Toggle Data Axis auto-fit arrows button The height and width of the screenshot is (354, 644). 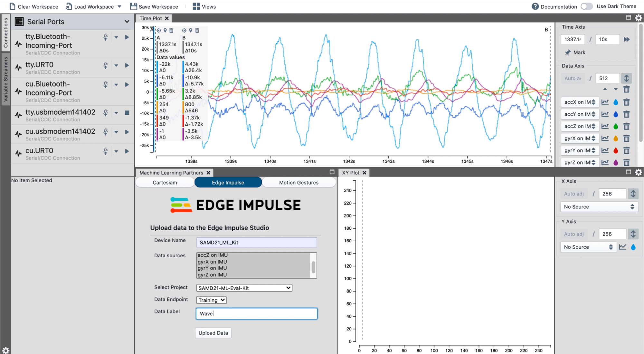[626, 78]
